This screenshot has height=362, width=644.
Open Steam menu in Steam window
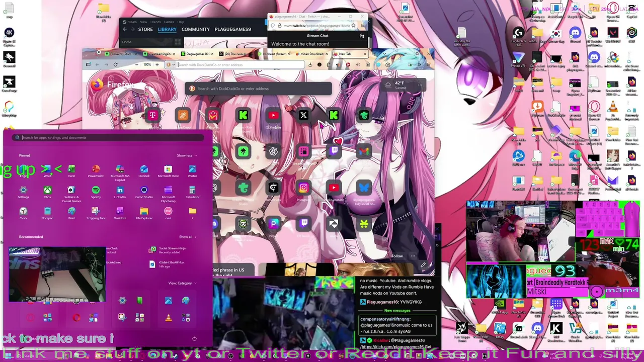click(x=132, y=22)
